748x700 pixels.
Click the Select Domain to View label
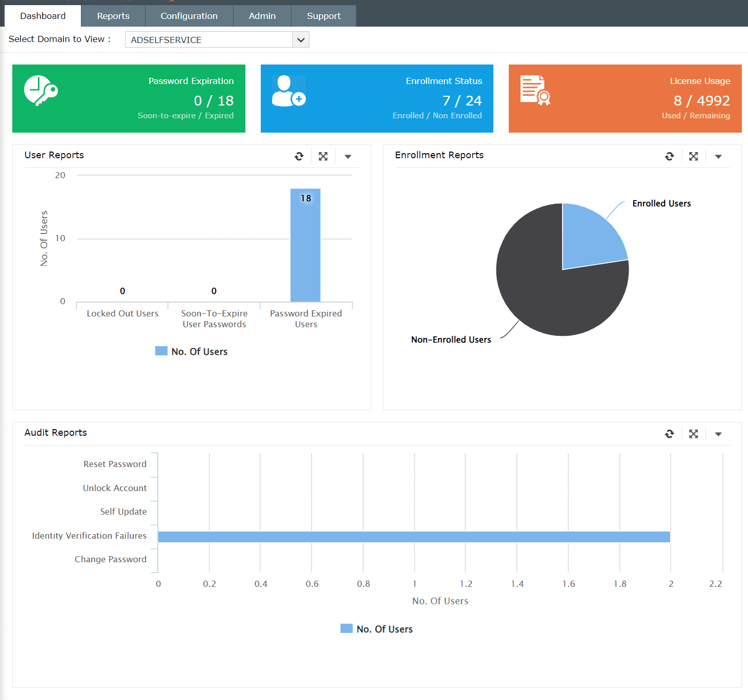pyautogui.click(x=59, y=39)
